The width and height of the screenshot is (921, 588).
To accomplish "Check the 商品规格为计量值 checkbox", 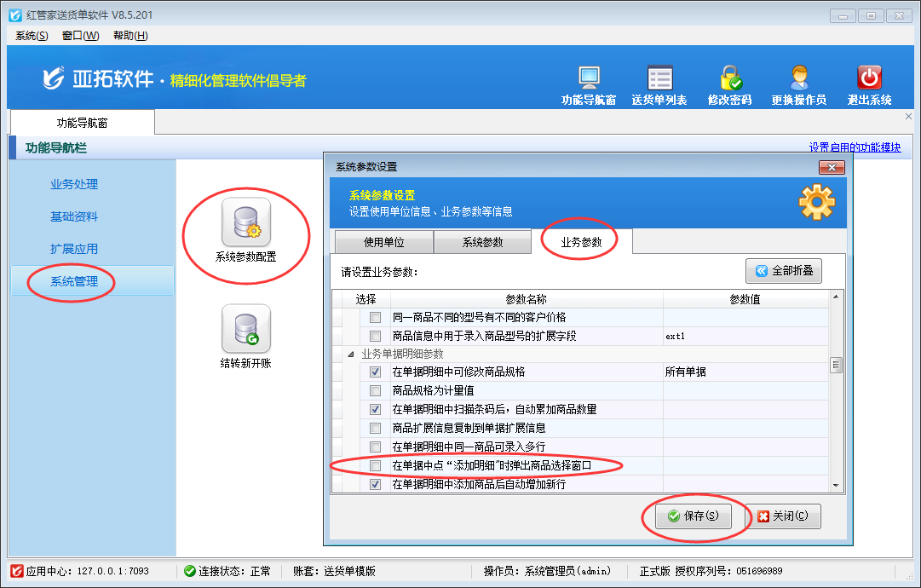I will tap(375, 391).
